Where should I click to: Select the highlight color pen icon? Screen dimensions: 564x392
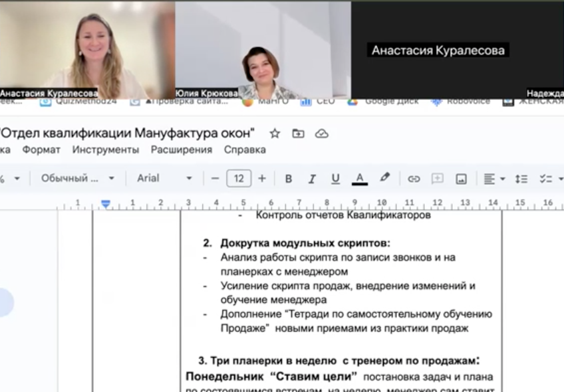[384, 178]
